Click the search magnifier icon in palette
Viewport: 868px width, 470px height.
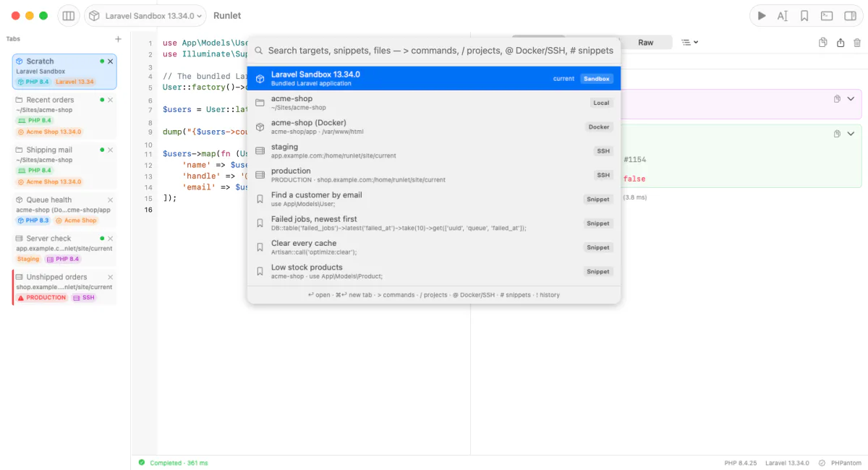pos(258,51)
